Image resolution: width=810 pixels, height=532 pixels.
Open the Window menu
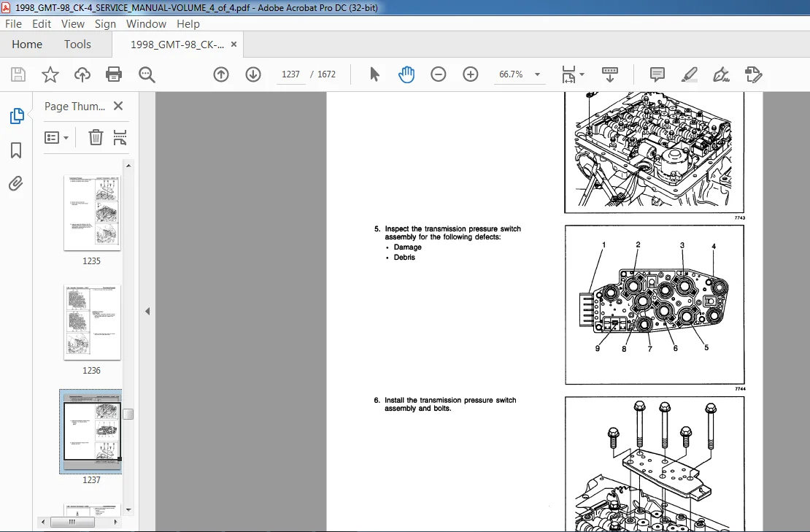(146, 24)
